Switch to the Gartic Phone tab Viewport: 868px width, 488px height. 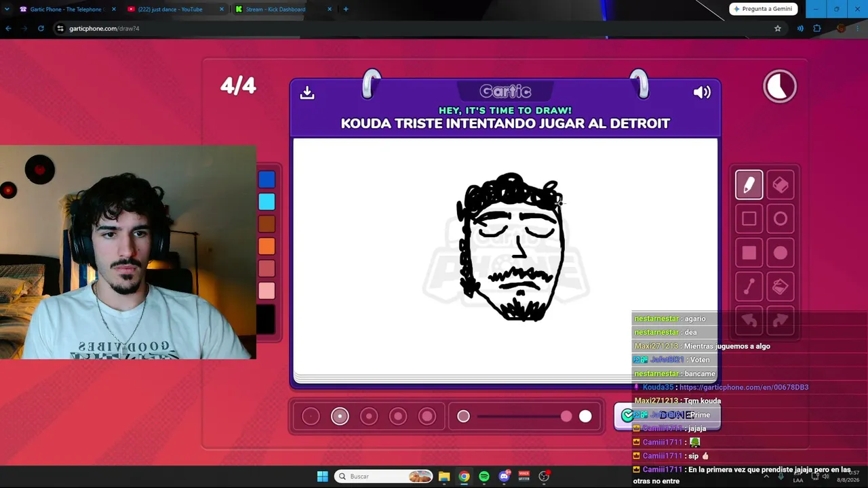click(68, 9)
